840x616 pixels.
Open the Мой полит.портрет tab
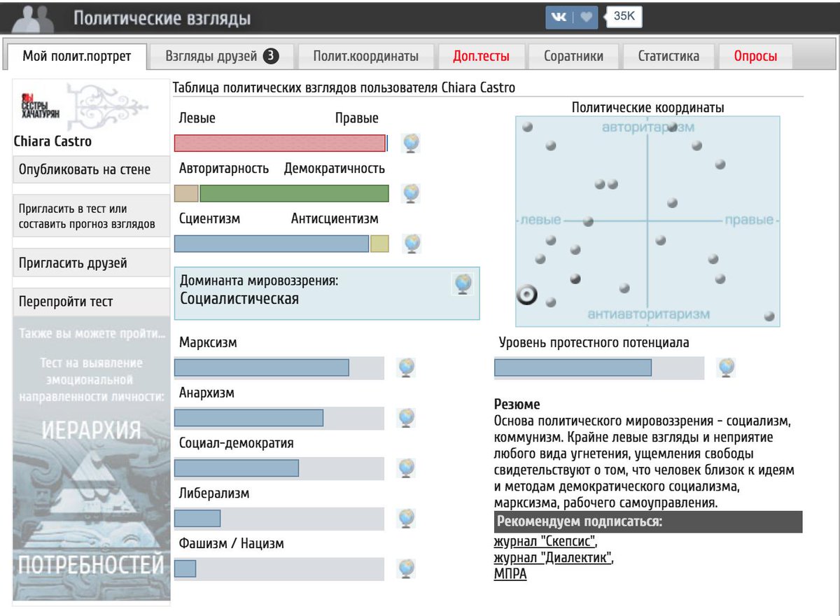click(x=77, y=57)
